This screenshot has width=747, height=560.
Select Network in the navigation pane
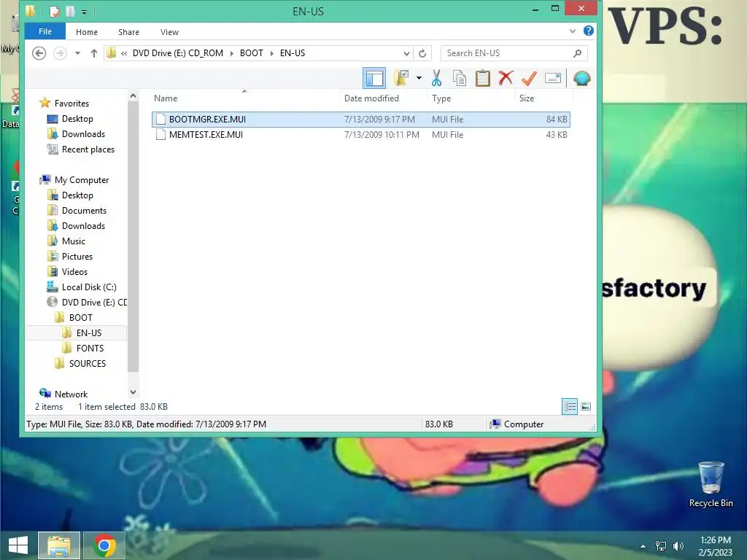coord(71,394)
